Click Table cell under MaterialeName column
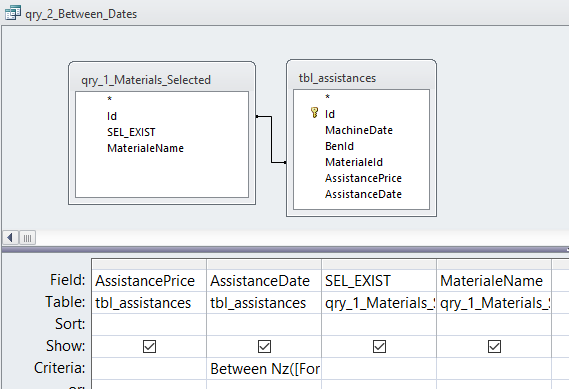This screenshot has height=389, width=569. click(494, 303)
